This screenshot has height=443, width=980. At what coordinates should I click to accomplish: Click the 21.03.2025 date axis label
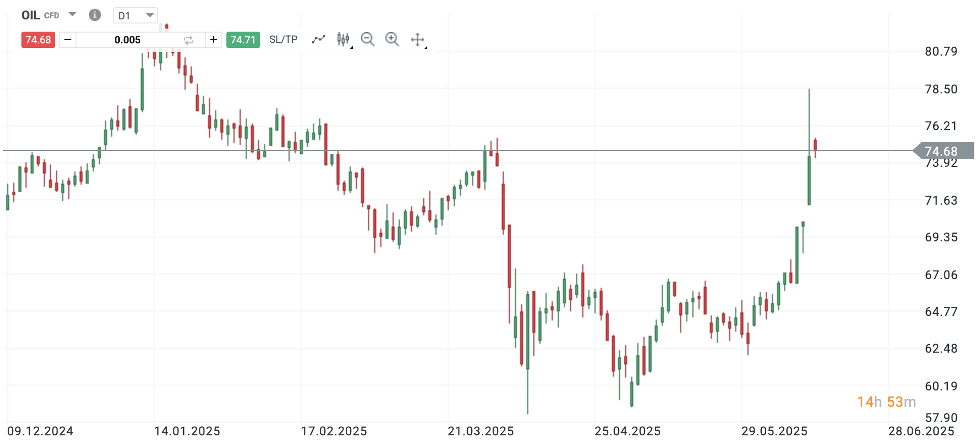coord(481,431)
